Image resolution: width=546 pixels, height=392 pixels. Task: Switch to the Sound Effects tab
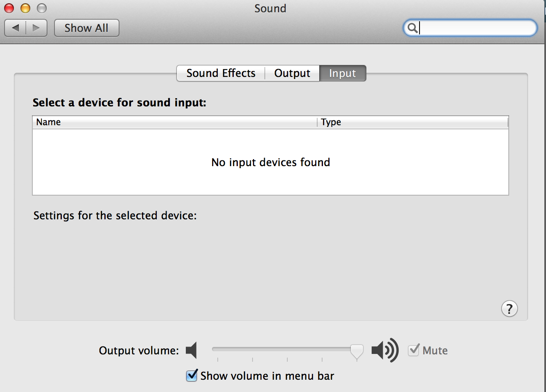[220, 73]
